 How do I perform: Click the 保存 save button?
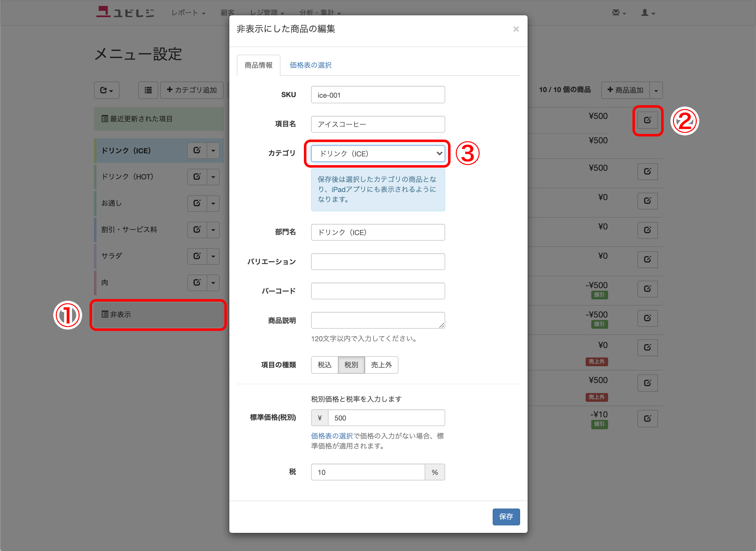506,517
